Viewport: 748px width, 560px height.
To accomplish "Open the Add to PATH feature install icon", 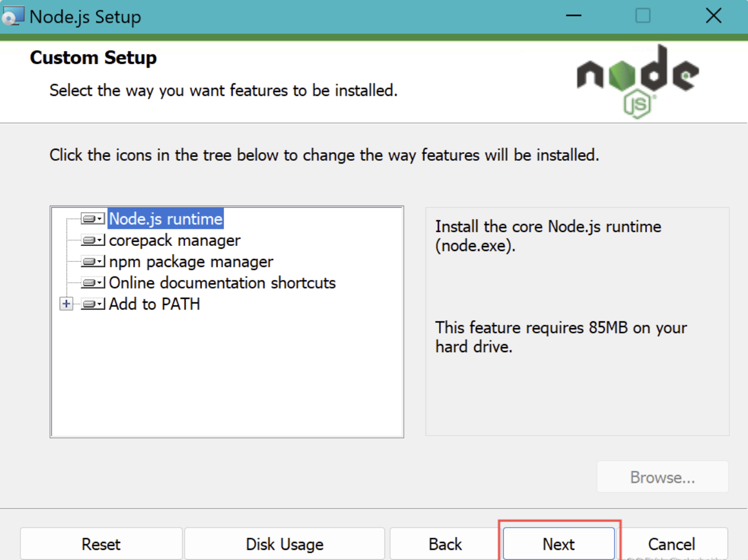I will [x=93, y=304].
